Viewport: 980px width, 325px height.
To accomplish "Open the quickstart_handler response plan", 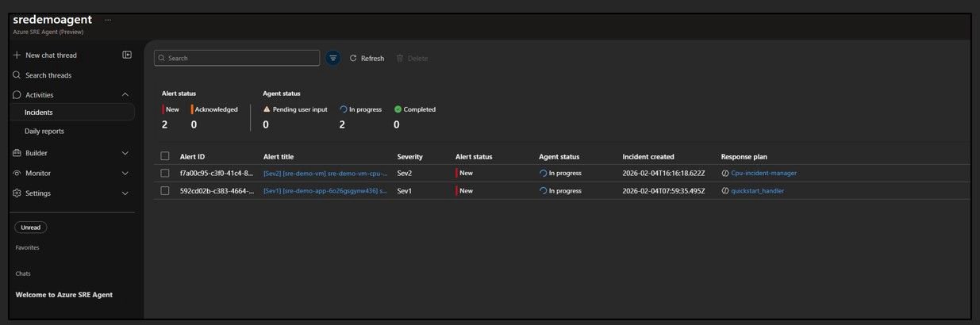I will (758, 191).
